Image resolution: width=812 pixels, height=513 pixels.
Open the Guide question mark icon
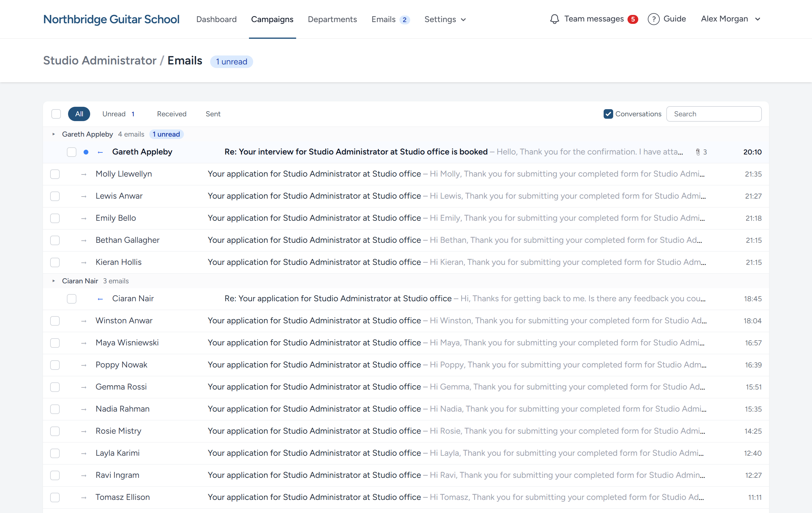point(653,19)
